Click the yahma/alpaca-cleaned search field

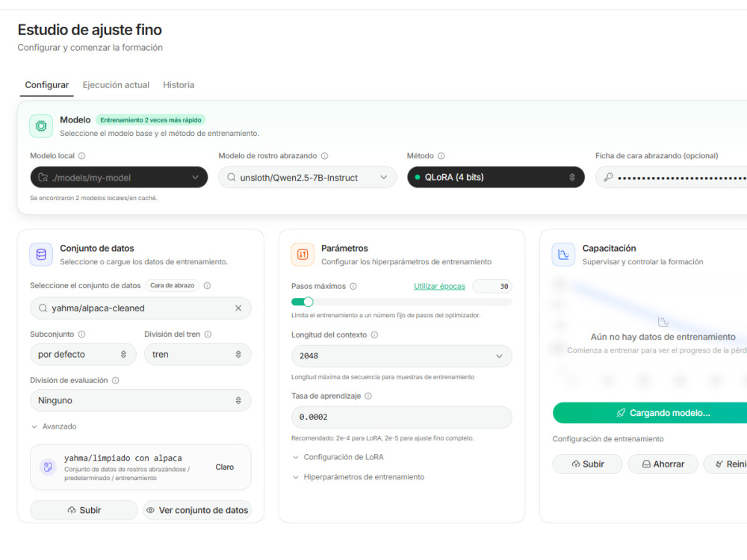140,308
